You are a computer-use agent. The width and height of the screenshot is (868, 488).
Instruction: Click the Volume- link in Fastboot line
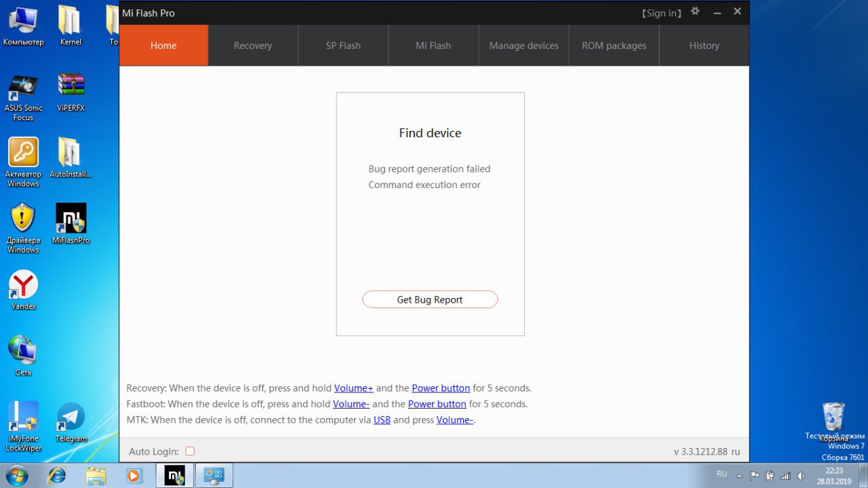[351, 404]
